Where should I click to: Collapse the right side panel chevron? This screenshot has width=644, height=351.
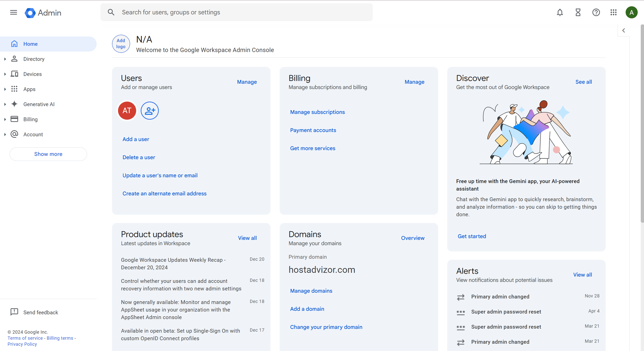(624, 30)
